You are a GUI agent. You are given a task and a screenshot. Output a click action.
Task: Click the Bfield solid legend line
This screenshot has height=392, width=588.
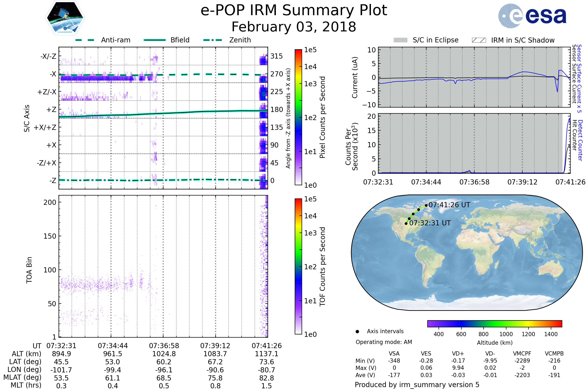(155, 40)
